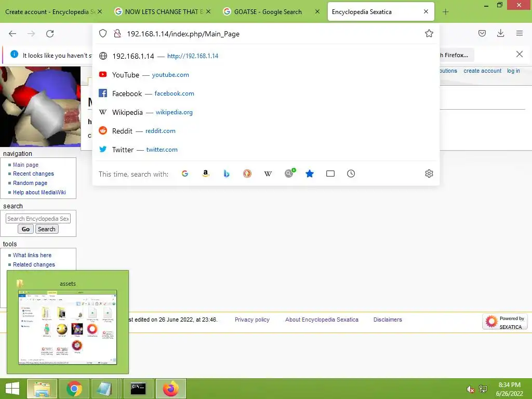Open the tracking protection shield icon
Screen dimensions: 532x399
point(103,33)
